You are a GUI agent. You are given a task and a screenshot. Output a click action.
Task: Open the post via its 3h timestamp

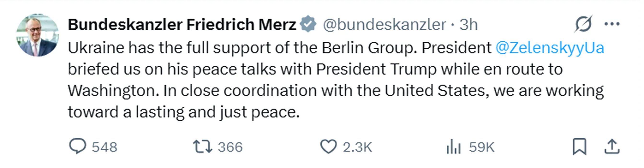tap(468, 24)
